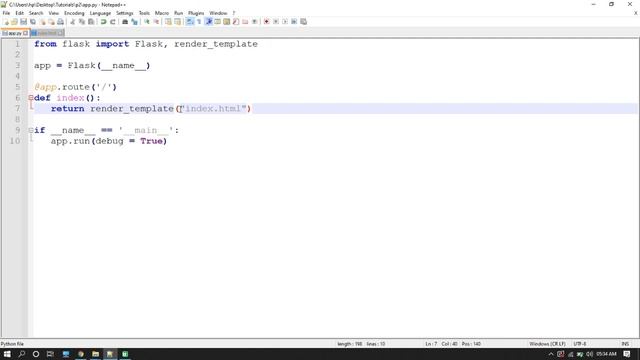This screenshot has height=360, width=640.
Task: Open File Explorer from the taskbar
Action: (x=96, y=354)
